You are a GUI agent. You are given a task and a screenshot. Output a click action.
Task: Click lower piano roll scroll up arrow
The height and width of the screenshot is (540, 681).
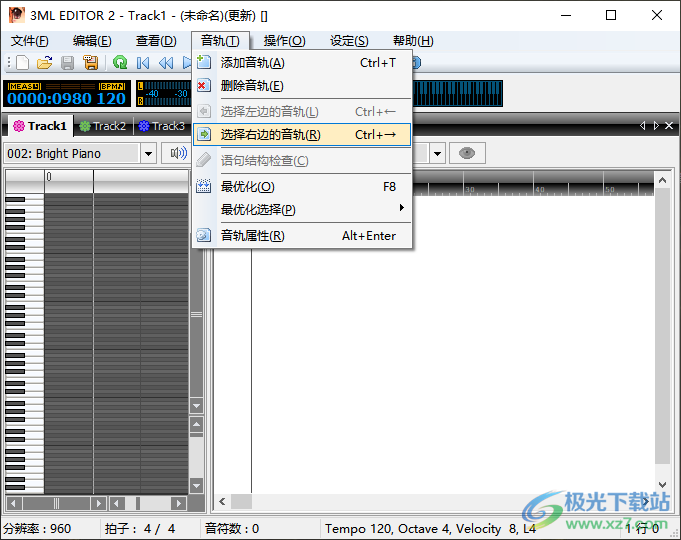[196, 424]
